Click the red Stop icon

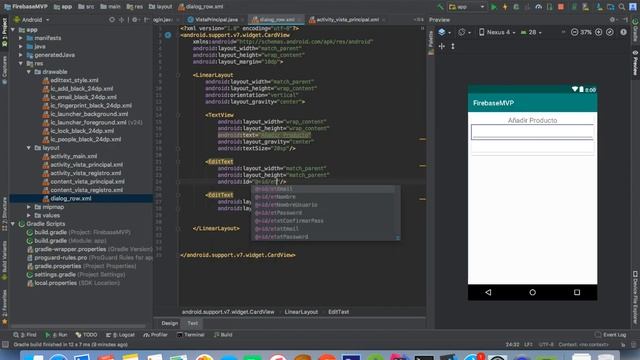click(x=561, y=7)
